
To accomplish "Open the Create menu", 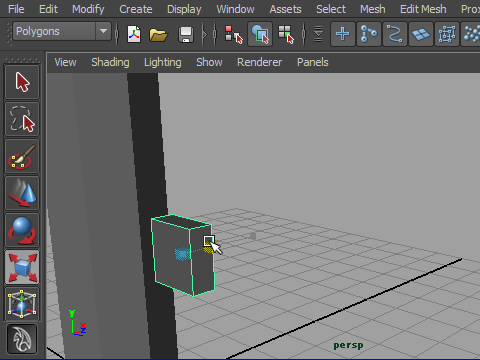I will 136,9.
